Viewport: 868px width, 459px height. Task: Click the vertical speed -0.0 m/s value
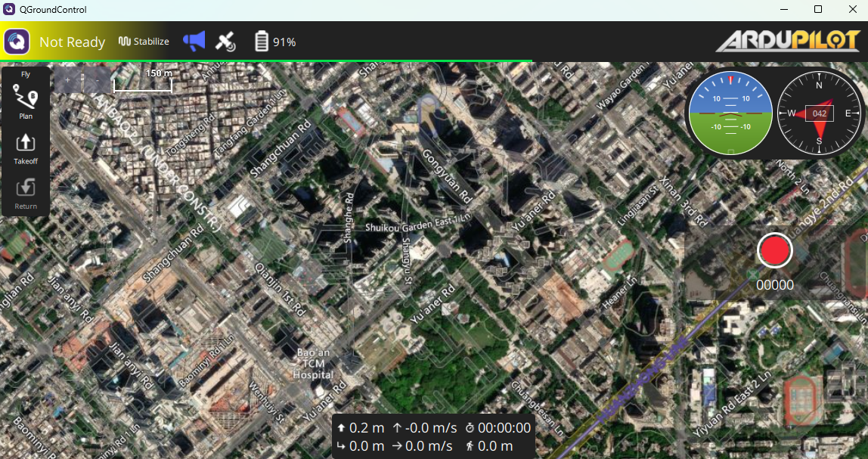tap(425, 428)
